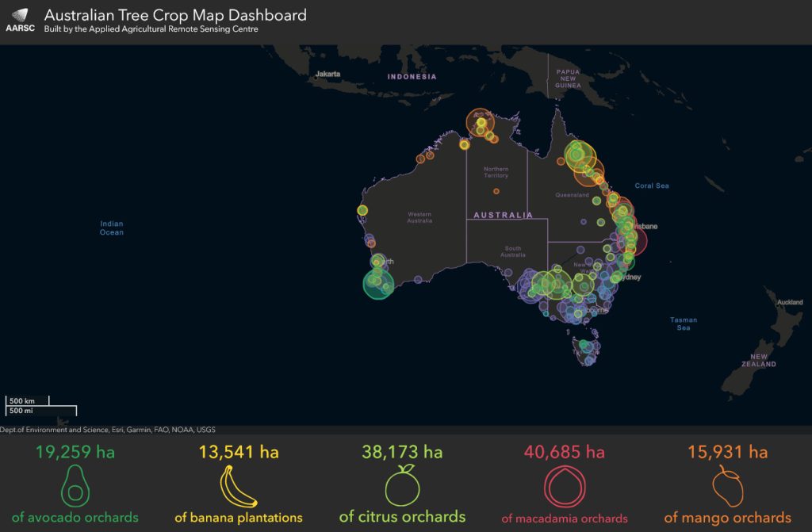Image resolution: width=812 pixels, height=532 pixels.
Task: Select the small orange dot in central Northern Territory
Action: click(496, 191)
